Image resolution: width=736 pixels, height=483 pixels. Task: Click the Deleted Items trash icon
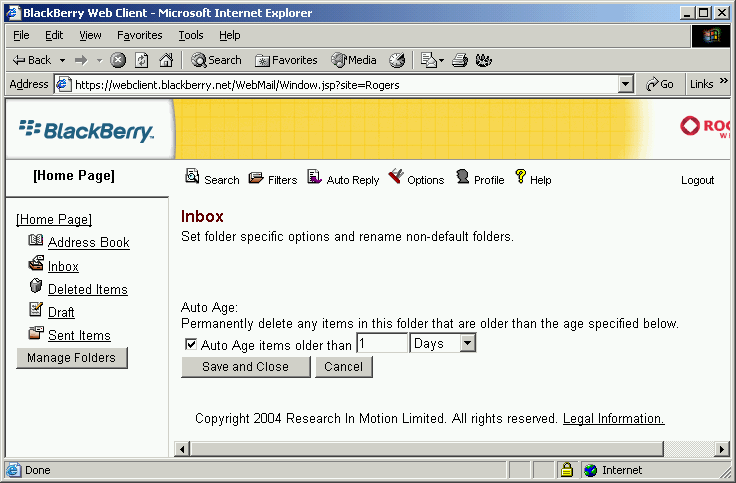(36, 286)
